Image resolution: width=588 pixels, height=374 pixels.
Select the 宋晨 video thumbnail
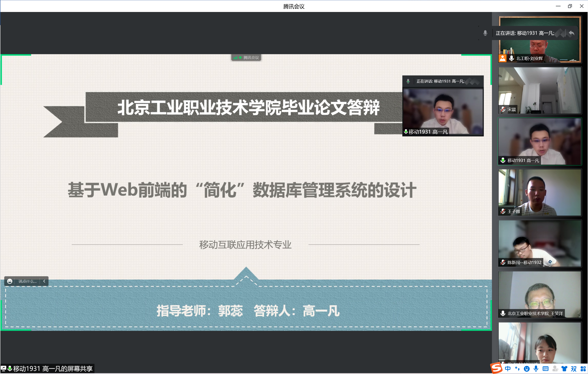pos(540,90)
